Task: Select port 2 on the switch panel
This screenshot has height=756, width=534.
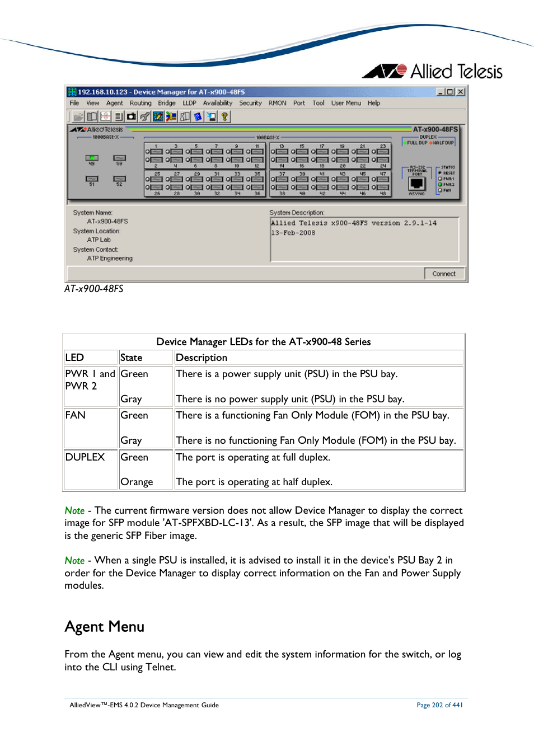Action: point(156,159)
